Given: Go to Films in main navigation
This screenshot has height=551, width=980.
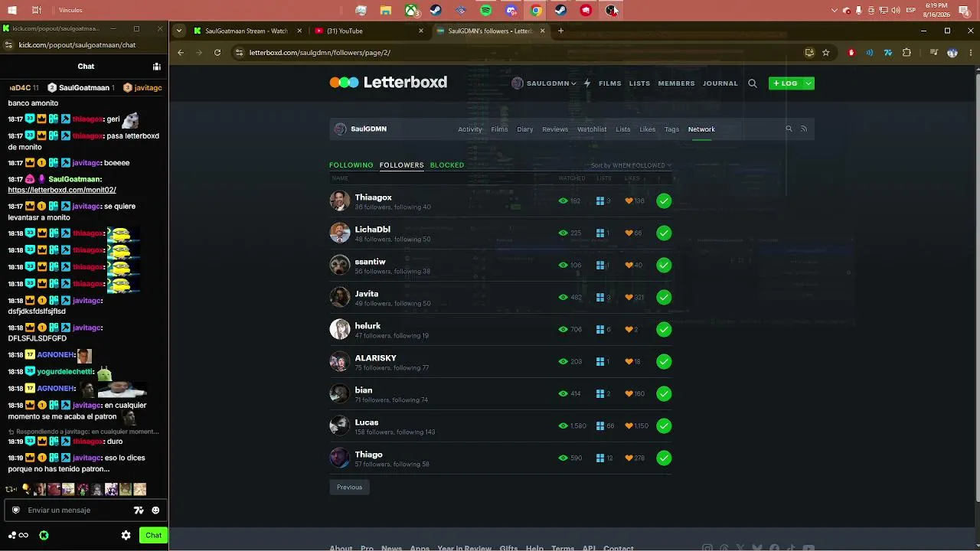Looking at the screenshot, I should pyautogui.click(x=610, y=83).
